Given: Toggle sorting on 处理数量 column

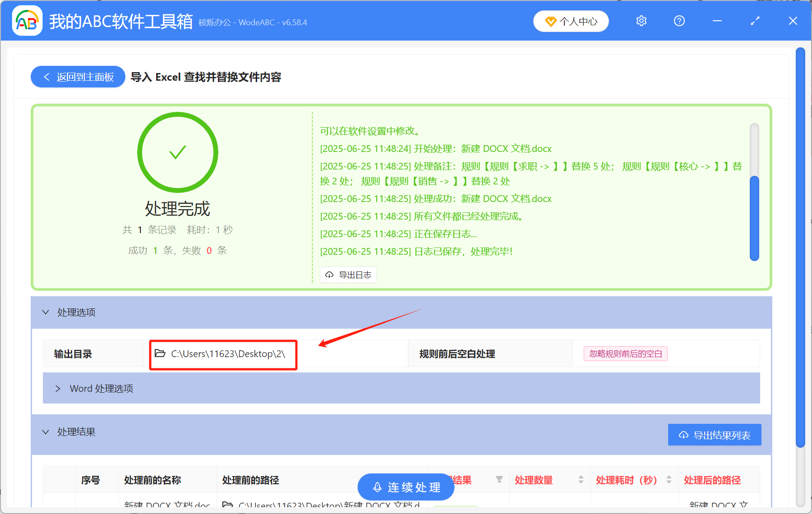Looking at the screenshot, I should (x=580, y=480).
